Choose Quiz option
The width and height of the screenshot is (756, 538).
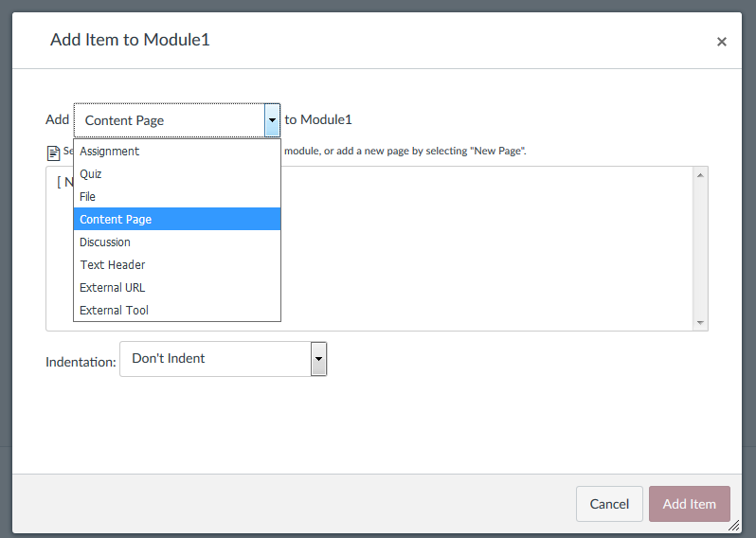click(x=91, y=174)
